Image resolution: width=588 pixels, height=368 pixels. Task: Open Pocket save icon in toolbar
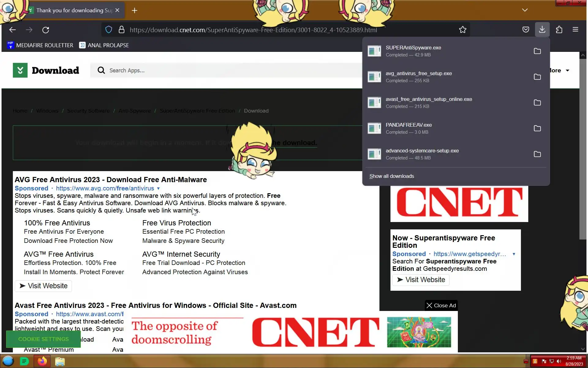(526, 29)
